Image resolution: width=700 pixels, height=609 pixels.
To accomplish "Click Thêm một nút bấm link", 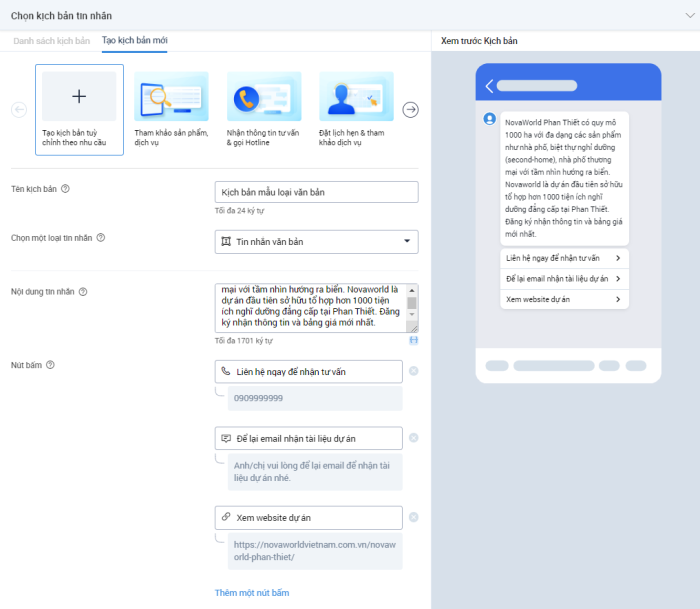I will tap(252, 592).
